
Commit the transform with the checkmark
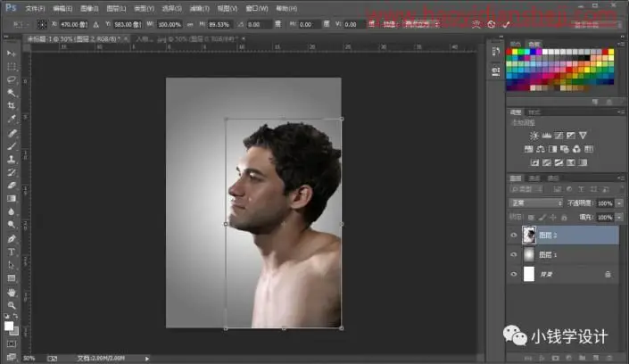pos(506,24)
